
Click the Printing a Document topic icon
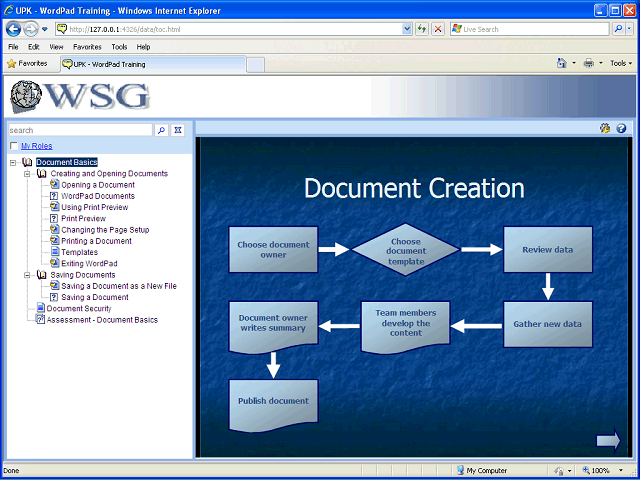click(x=54, y=241)
